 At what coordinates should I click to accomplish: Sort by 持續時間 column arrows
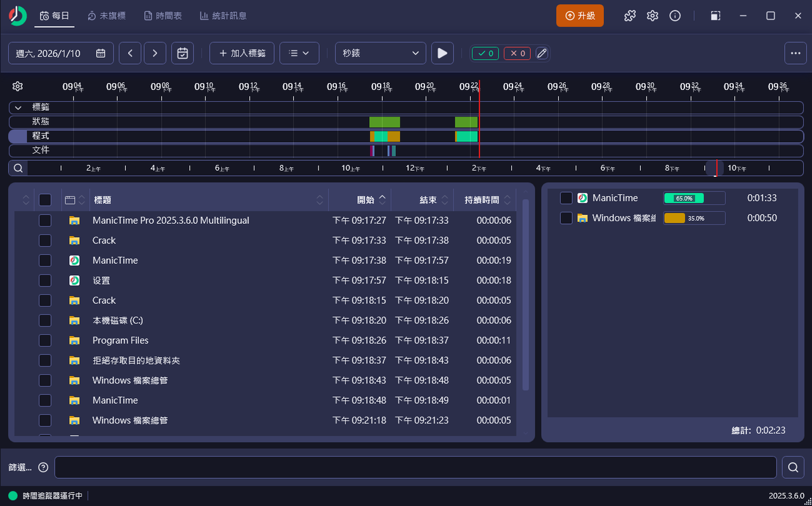[x=507, y=200]
